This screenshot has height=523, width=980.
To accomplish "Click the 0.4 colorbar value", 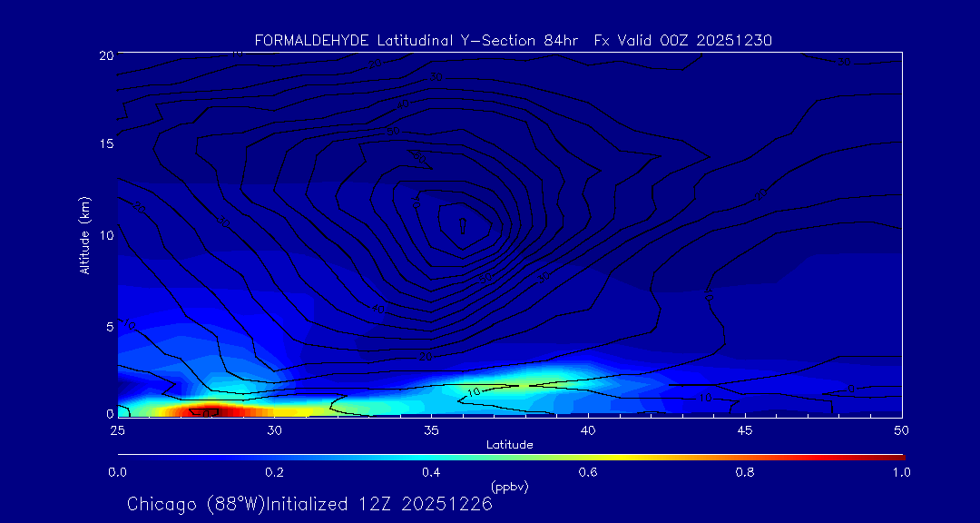I will (x=431, y=472).
